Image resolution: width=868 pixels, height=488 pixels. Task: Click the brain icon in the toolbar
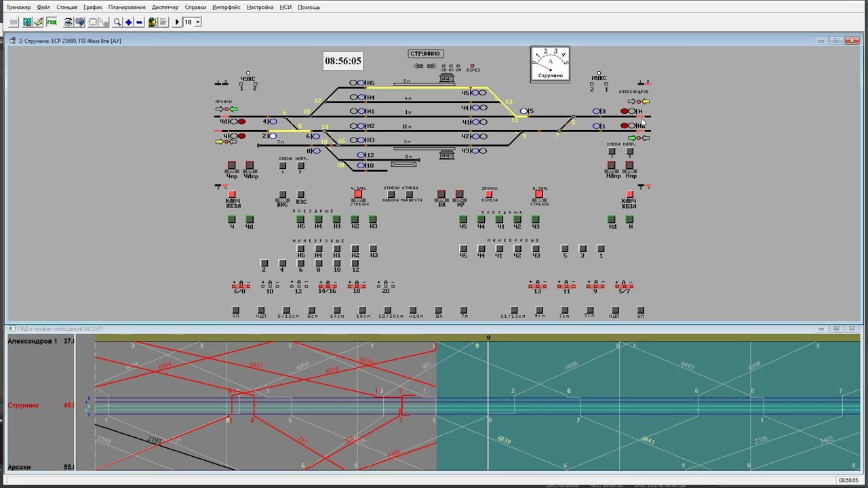click(x=79, y=22)
